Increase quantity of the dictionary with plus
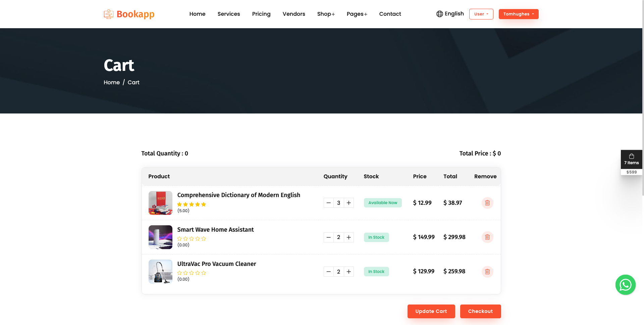644x325 pixels. click(349, 203)
